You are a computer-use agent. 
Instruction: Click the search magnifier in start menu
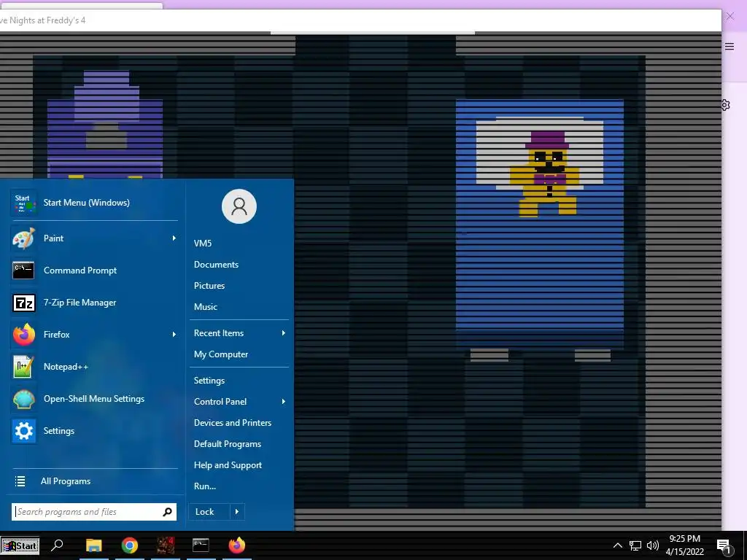click(167, 512)
